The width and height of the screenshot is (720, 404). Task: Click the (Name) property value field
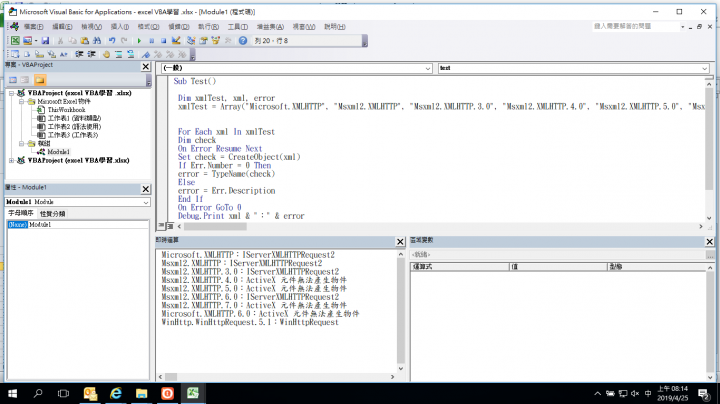(x=88, y=224)
